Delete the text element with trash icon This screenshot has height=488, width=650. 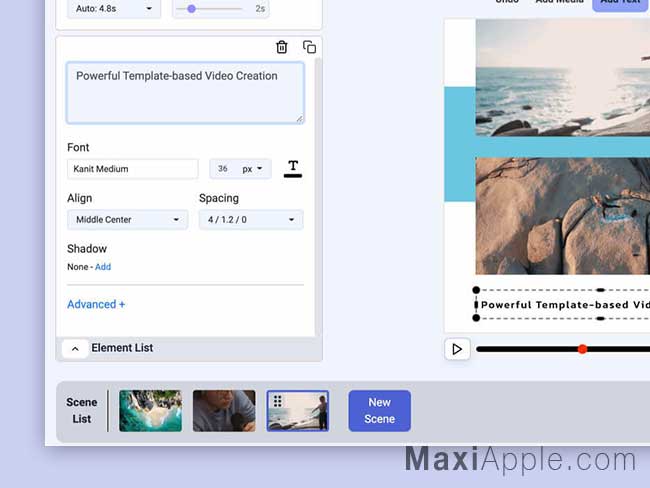coord(281,47)
